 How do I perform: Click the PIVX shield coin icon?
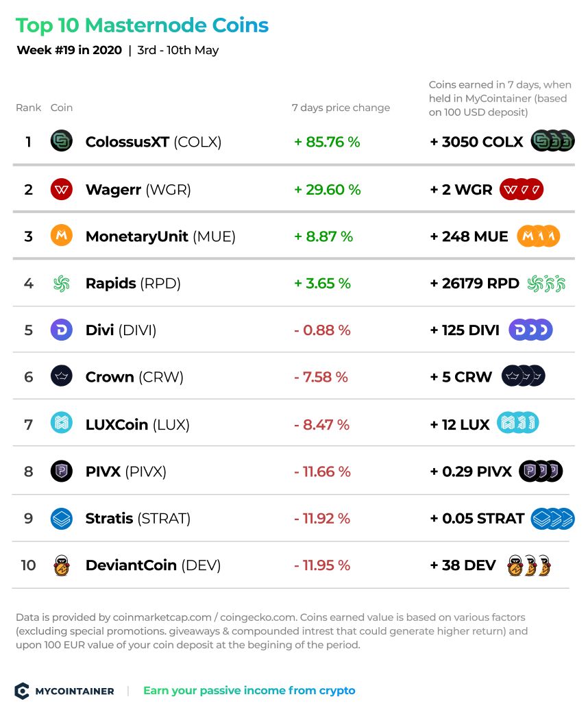point(62,471)
